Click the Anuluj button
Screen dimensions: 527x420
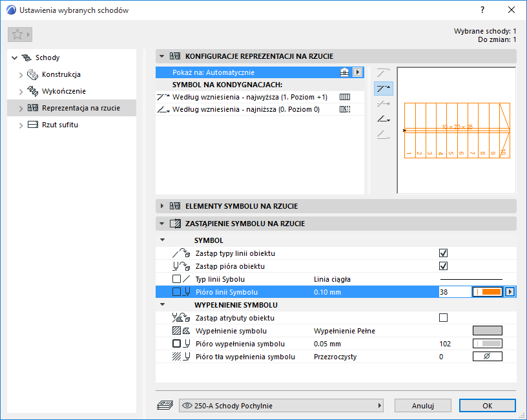423,406
